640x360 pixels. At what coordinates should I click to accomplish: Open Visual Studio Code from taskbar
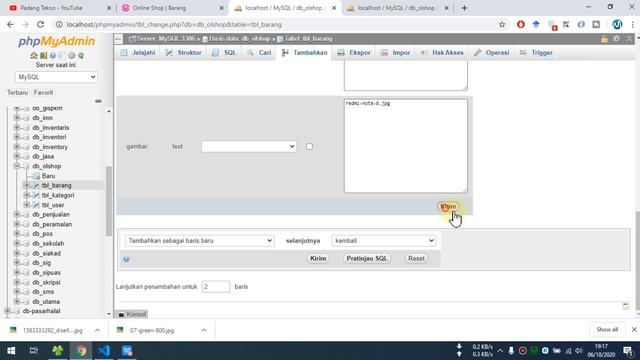click(x=104, y=351)
